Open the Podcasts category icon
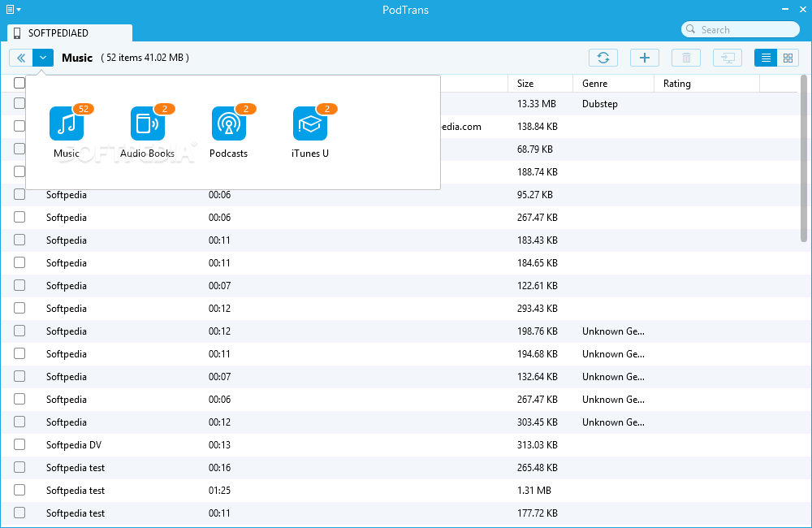The height and width of the screenshot is (528, 812). (x=229, y=123)
